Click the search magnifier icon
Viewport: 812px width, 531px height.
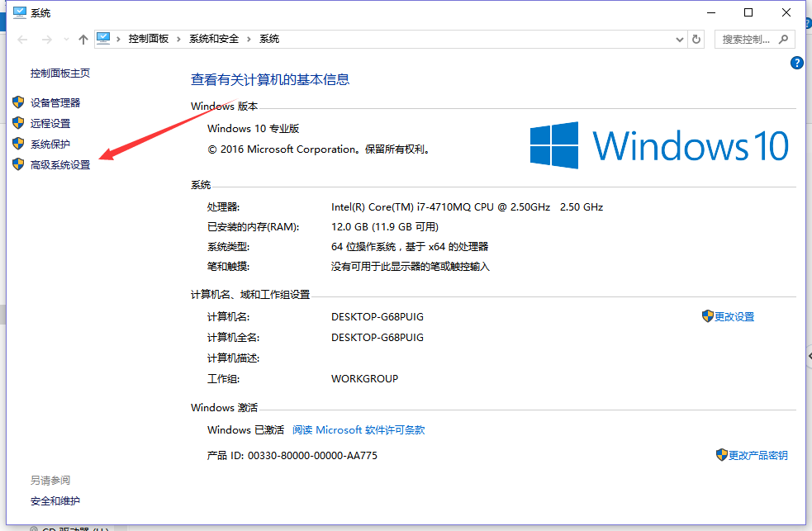[x=784, y=40]
